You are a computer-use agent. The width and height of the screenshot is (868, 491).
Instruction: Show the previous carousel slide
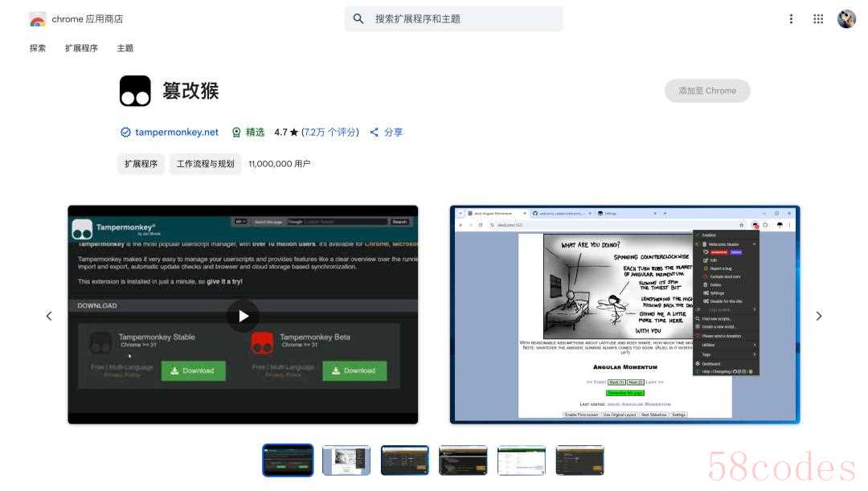point(49,316)
